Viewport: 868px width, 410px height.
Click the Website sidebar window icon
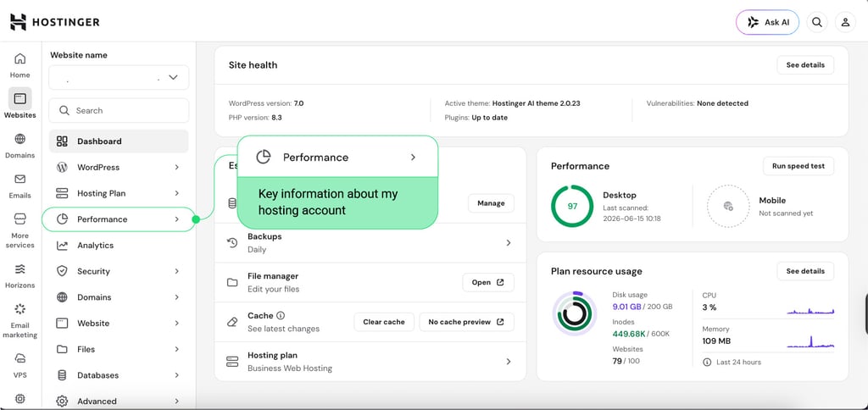point(62,323)
